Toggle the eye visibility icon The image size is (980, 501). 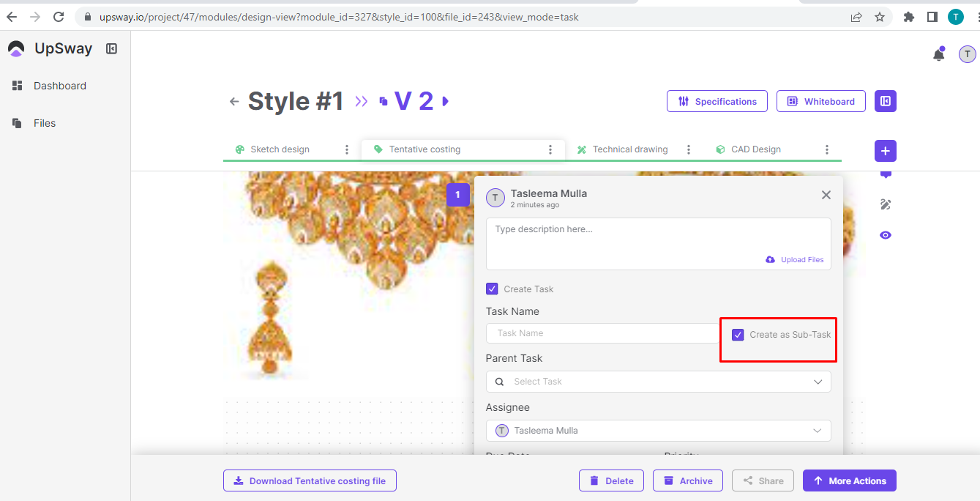point(886,235)
